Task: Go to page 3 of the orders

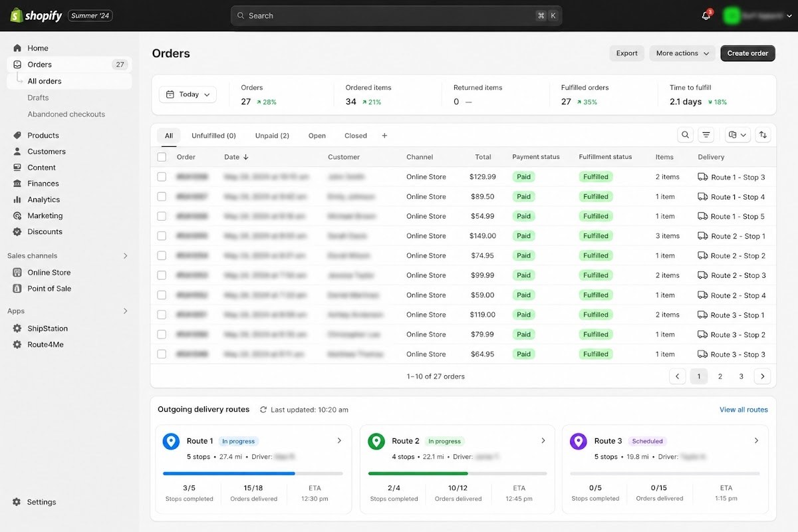Action: [x=741, y=376]
